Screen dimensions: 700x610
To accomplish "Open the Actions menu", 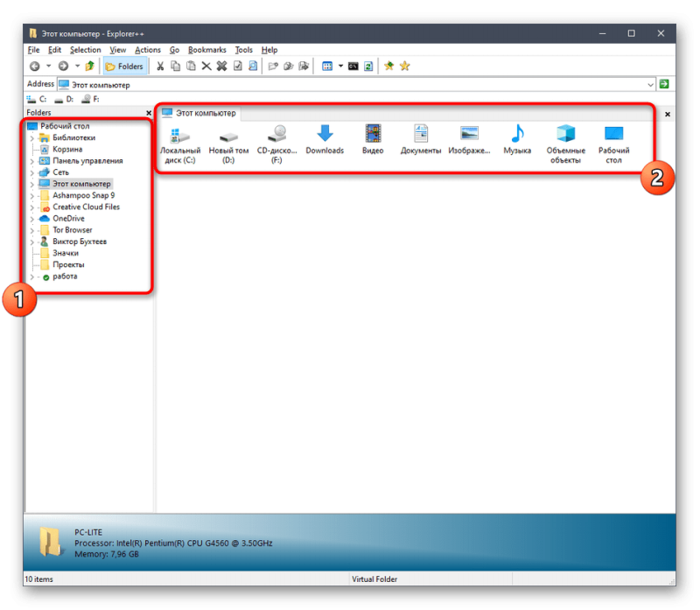I will (148, 50).
